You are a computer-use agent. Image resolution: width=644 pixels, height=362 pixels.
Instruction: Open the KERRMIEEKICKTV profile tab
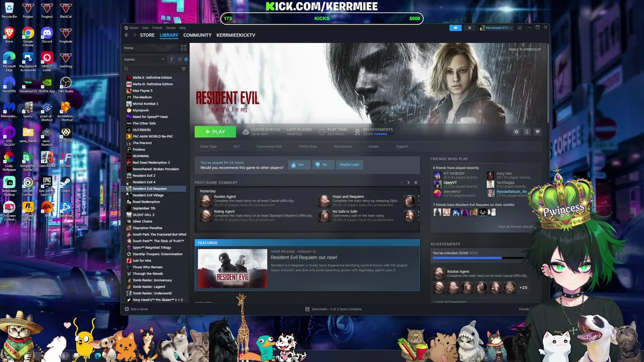coord(236,35)
